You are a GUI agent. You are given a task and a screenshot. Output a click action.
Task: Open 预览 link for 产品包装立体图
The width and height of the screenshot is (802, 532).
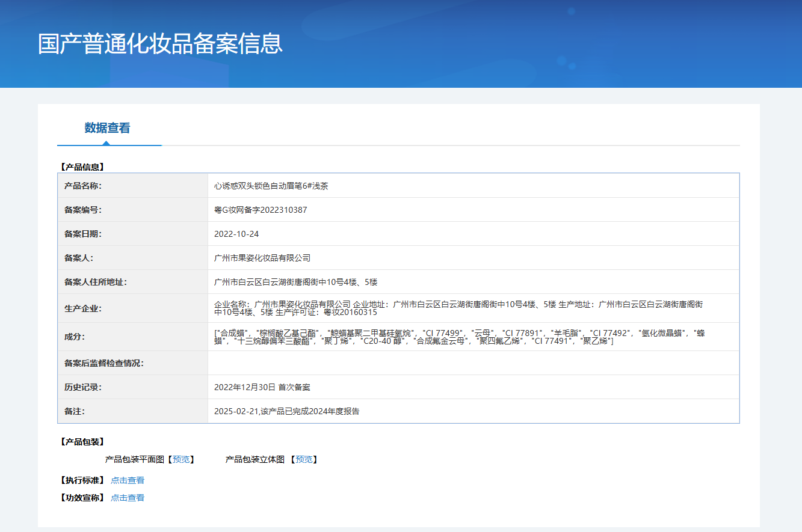pos(304,459)
